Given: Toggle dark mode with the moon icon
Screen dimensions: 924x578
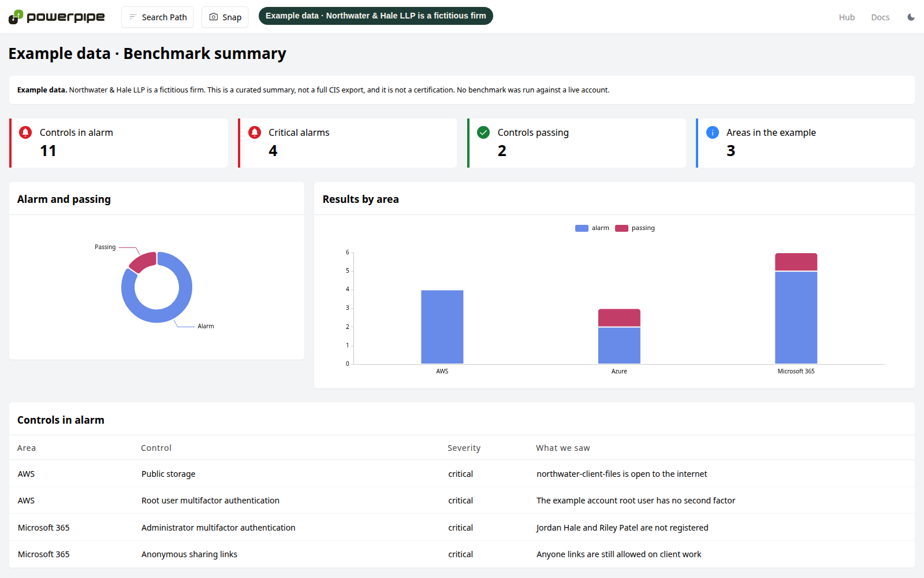Looking at the screenshot, I should coord(911,17).
